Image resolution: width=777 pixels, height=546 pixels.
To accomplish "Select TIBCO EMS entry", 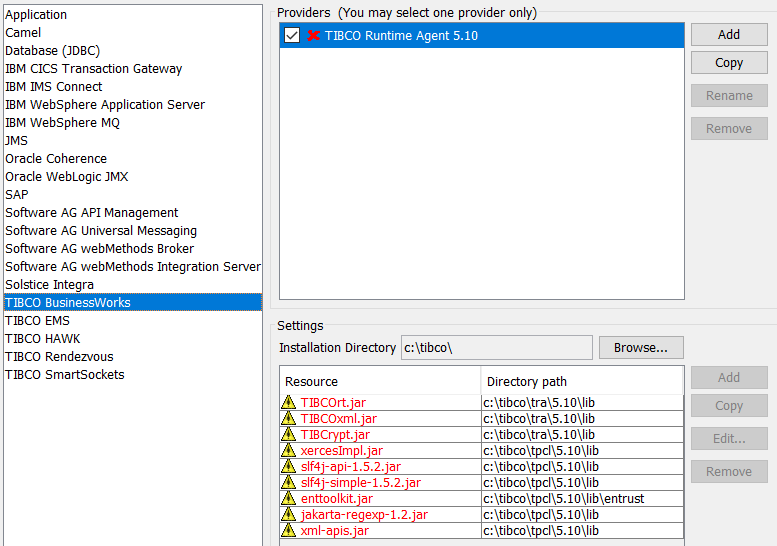I will (x=133, y=321).
